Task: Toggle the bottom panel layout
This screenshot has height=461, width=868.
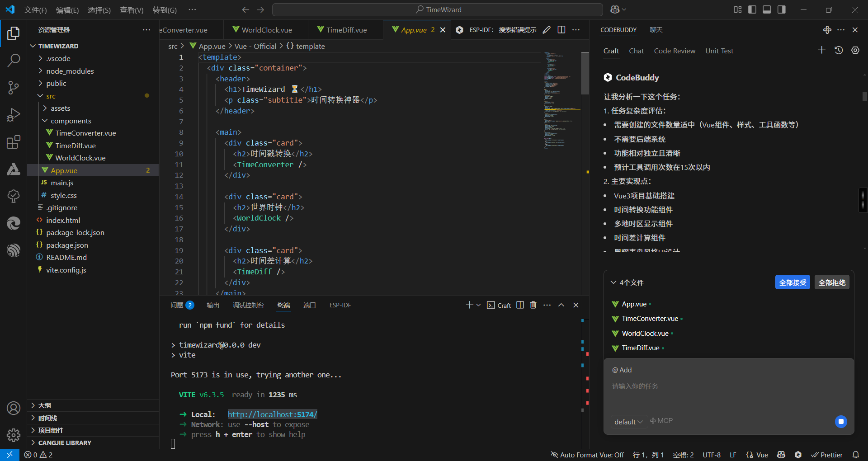Action: point(767,9)
